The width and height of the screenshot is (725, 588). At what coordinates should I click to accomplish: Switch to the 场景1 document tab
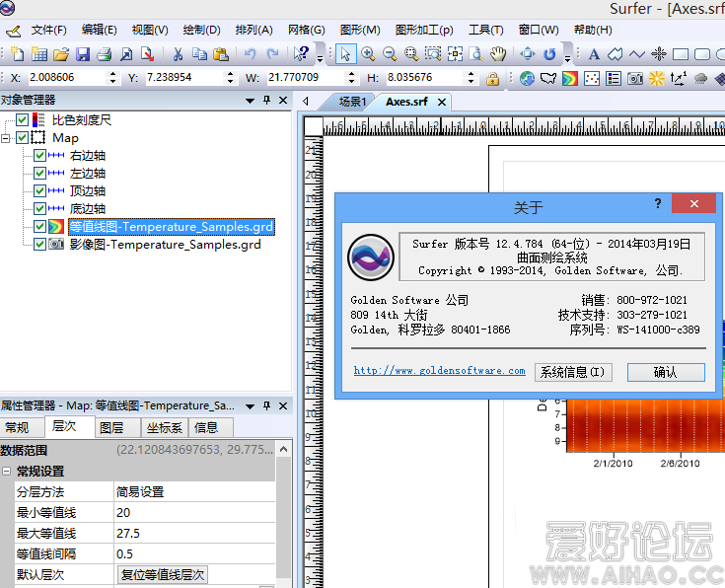353,102
